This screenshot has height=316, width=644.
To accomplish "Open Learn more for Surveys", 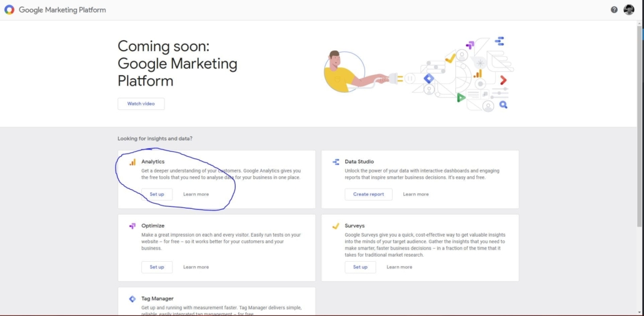I will coord(399,267).
